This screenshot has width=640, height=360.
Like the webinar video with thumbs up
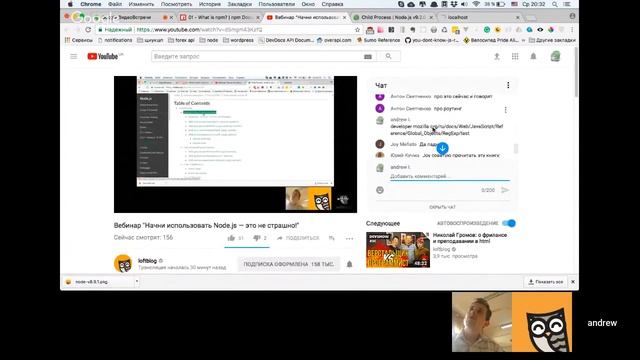[231, 238]
